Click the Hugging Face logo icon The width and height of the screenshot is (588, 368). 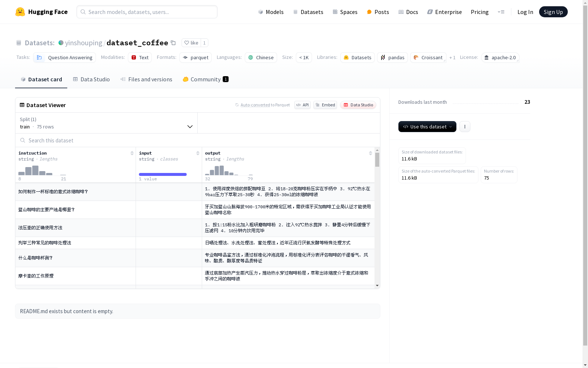pyautogui.click(x=20, y=12)
